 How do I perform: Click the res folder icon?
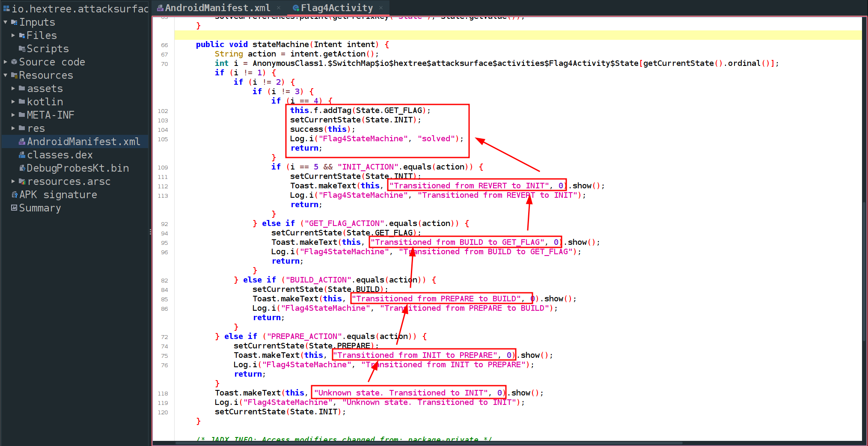coord(22,128)
